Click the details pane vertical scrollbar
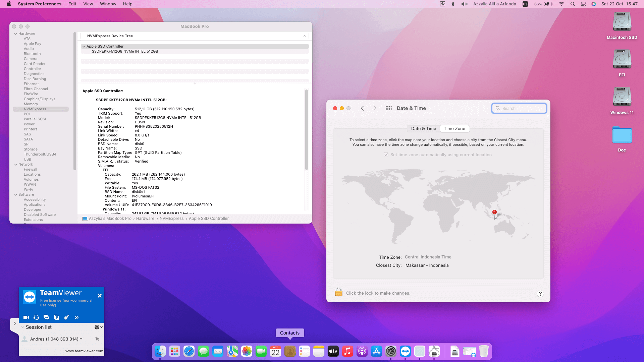The width and height of the screenshot is (644, 362). point(306,129)
